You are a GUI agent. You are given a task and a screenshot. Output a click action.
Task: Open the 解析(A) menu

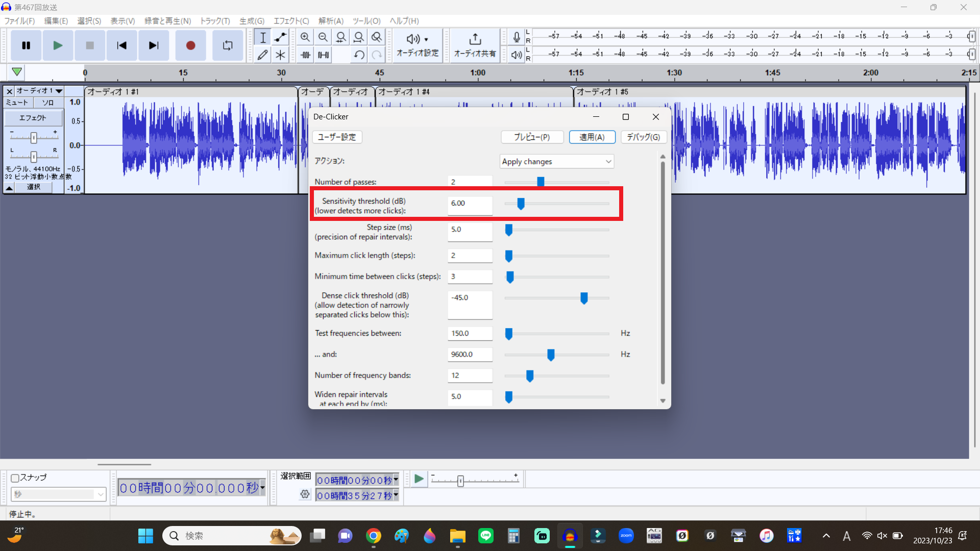[x=331, y=21]
